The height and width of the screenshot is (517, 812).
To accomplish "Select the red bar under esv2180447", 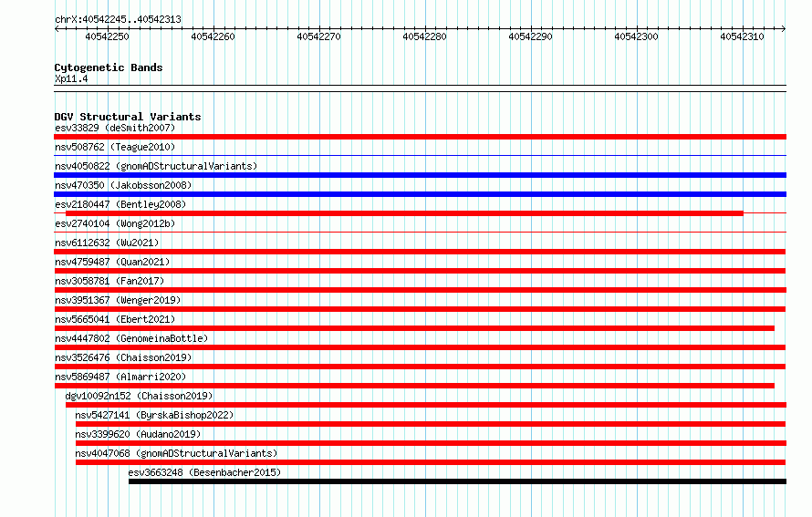I will pyautogui.click(x=404, y=213).
